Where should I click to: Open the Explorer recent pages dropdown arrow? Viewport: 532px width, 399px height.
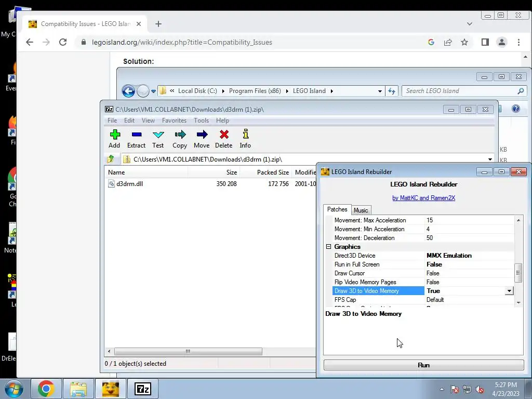[153, 91]
